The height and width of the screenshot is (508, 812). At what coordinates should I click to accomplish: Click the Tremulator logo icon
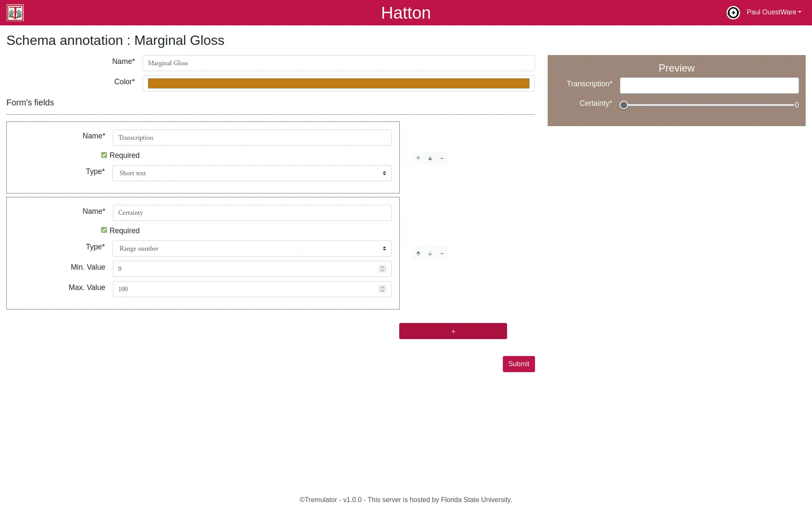click(x=15, y=13)
